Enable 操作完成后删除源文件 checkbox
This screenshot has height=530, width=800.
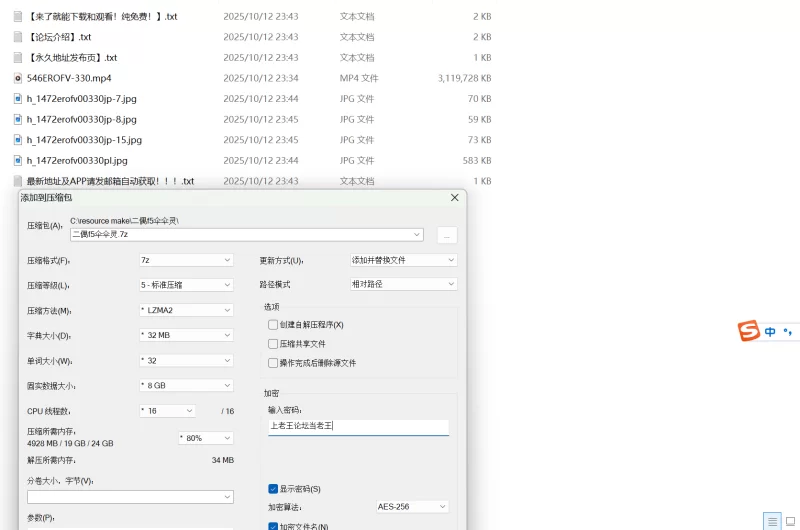(273, 363)
